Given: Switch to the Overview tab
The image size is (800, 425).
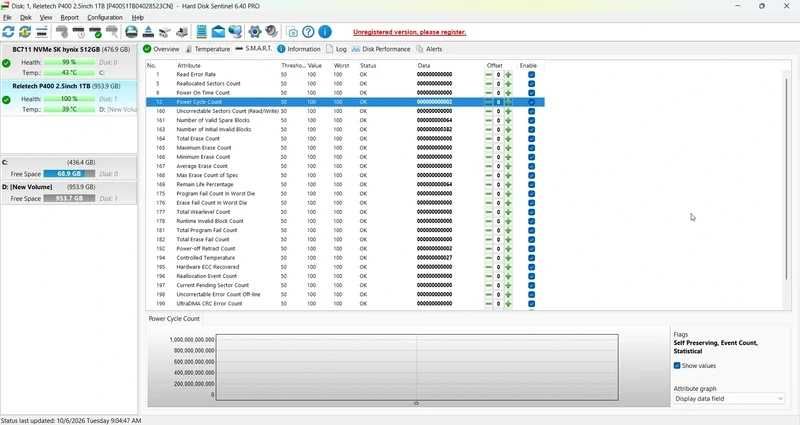Looking at the screenshot, I should point(161,49).
